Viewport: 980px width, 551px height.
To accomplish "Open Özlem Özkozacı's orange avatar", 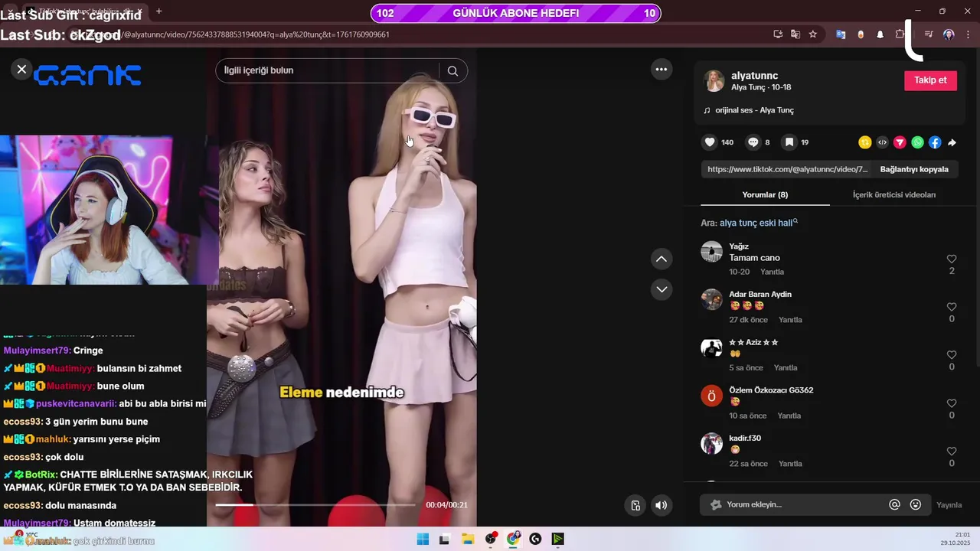I will tap(712, 396).
